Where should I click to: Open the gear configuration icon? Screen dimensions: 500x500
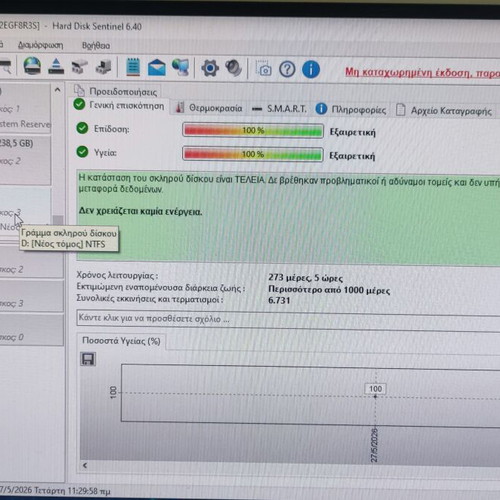click(210, 68)
